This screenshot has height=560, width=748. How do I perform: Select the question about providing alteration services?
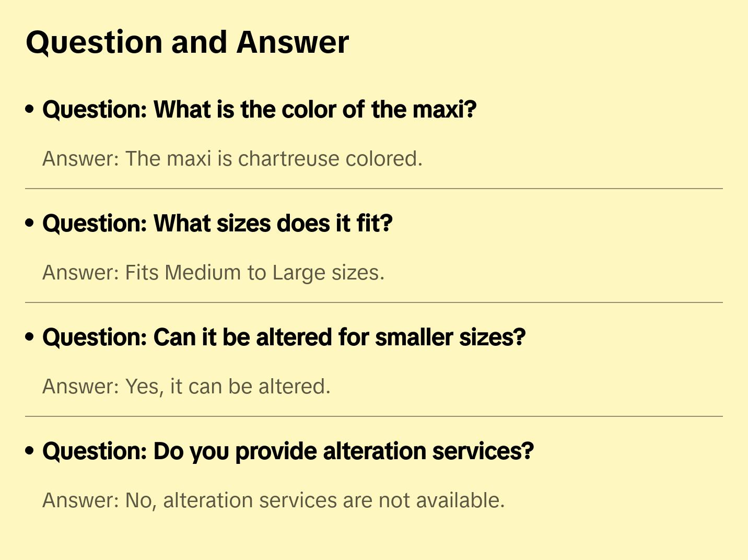(x=288, y=451)
